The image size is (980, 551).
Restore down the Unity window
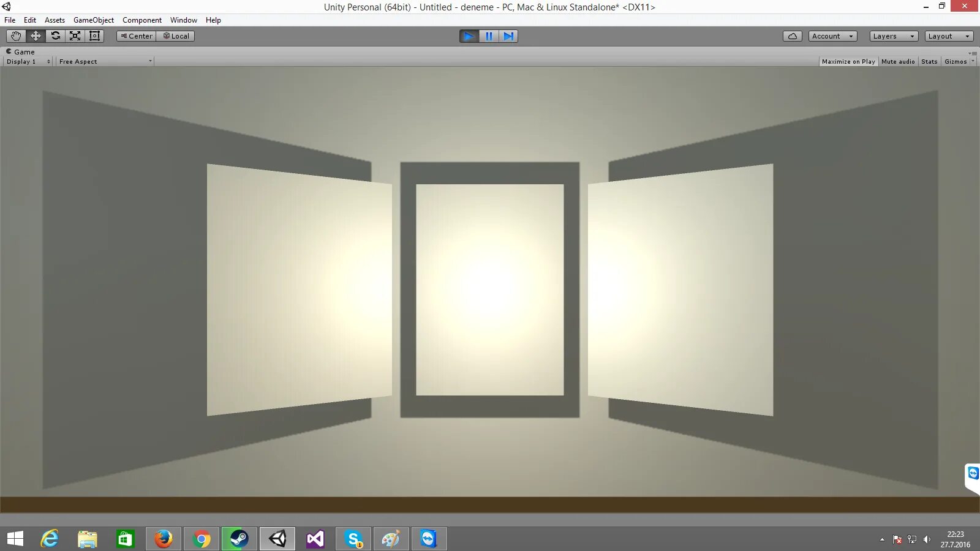[x=942, y=6]
